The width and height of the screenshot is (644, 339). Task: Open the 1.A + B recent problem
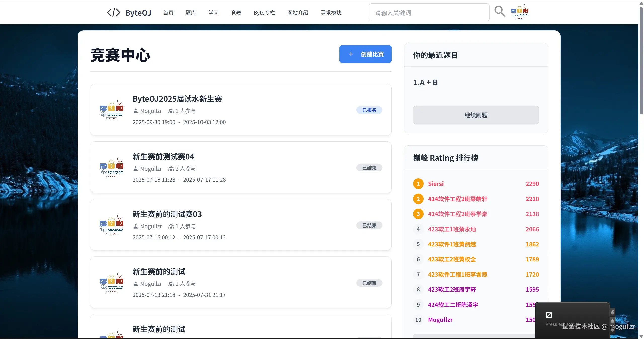click(x=425, y=82)
